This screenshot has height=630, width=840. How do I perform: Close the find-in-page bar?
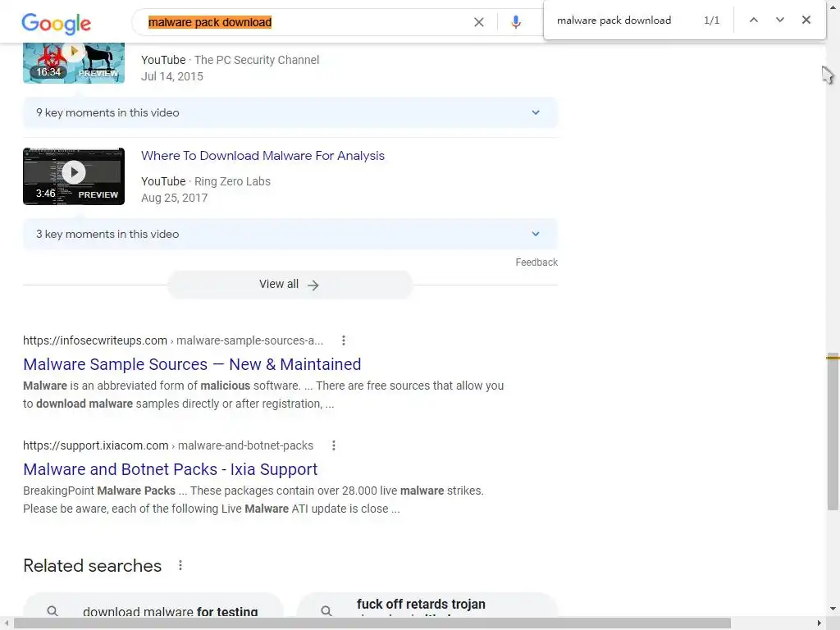(806, 20)
